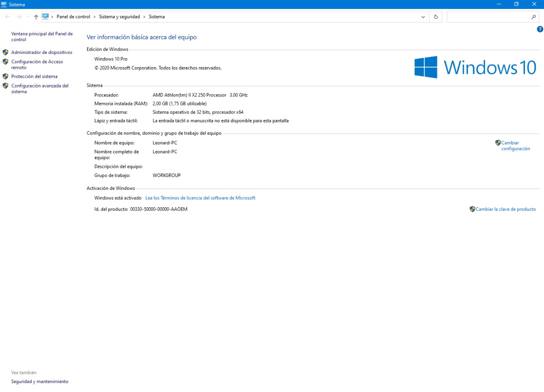This screenshot has height=392, width=544.
Task: Open Protección del sistema link
Action: click(x=34, y=76)
